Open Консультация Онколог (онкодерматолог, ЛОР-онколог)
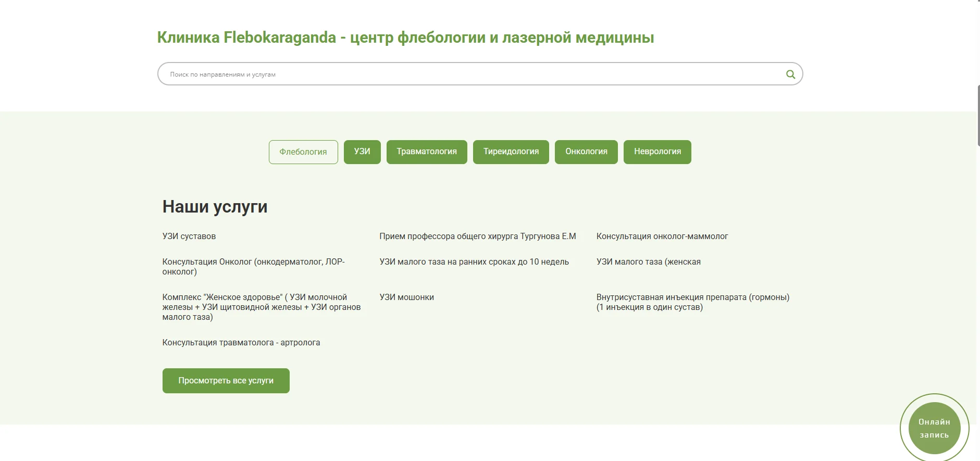This screenshot has height=461, width=980. (254, 267)
